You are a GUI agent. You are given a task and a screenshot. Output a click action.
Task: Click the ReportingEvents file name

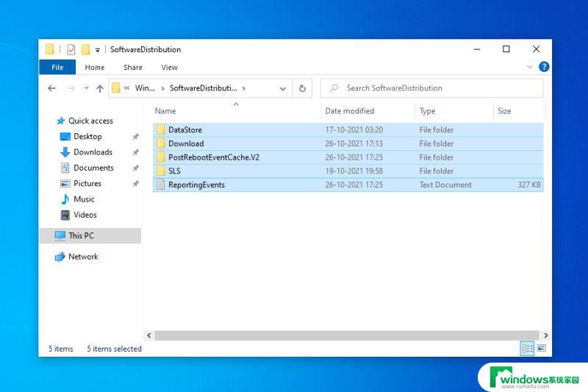tap(196, 185)
